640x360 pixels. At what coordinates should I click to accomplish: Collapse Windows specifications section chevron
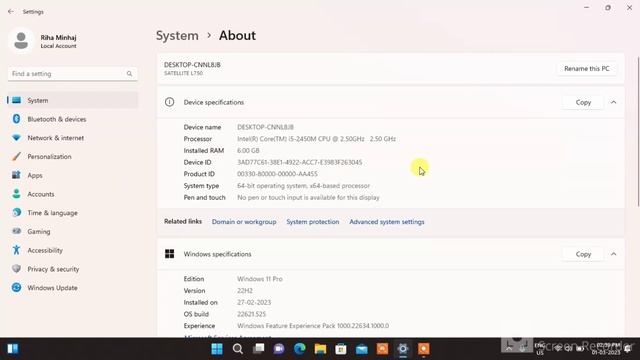coord(613,254)
